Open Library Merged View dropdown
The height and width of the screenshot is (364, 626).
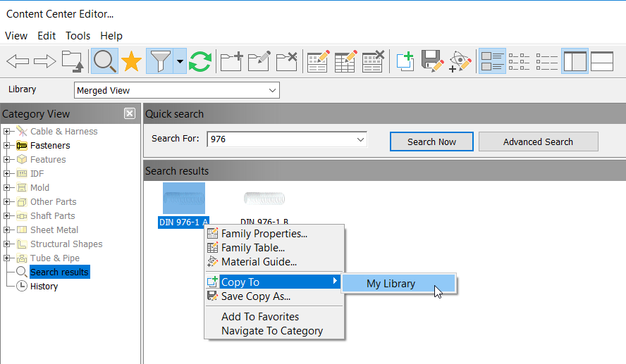(177, 91)
